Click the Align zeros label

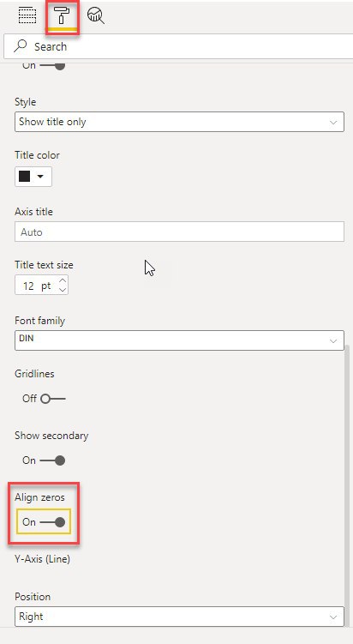(39, 497)
